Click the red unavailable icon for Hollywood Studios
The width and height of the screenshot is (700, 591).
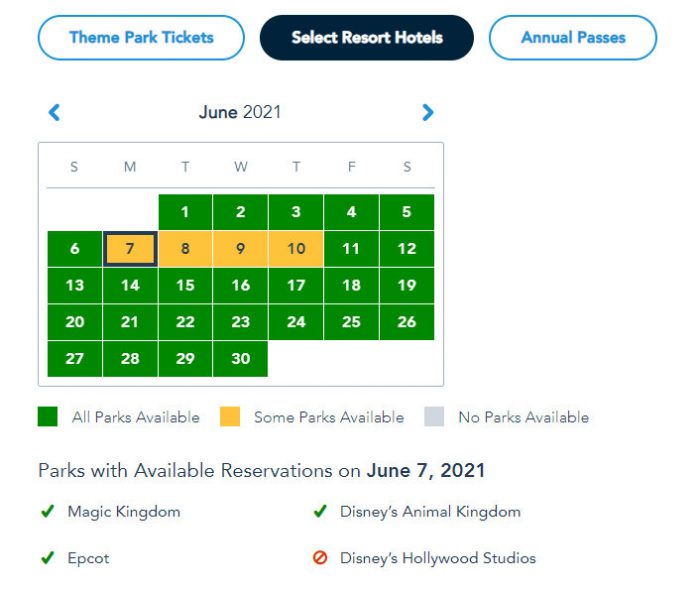pos(320,558)
